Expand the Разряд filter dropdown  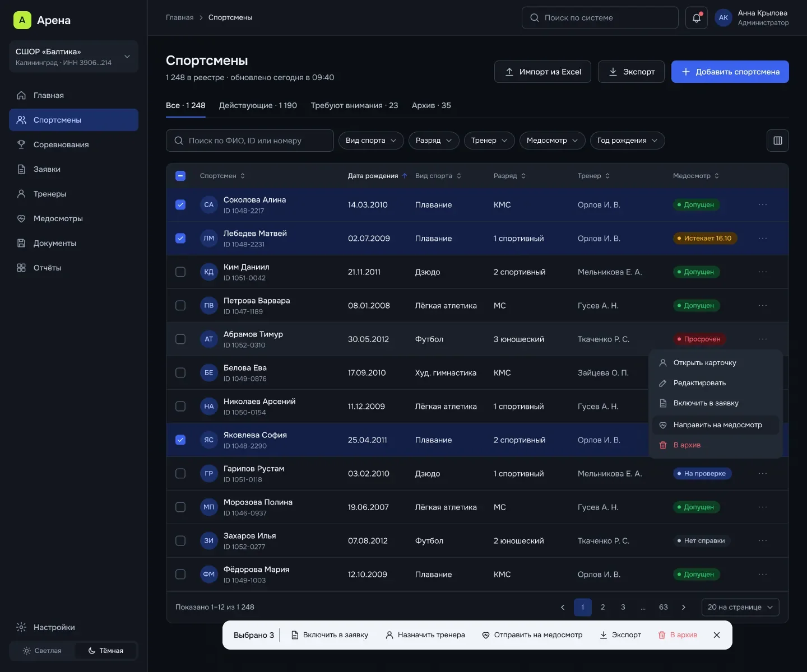tap(434, 141)
